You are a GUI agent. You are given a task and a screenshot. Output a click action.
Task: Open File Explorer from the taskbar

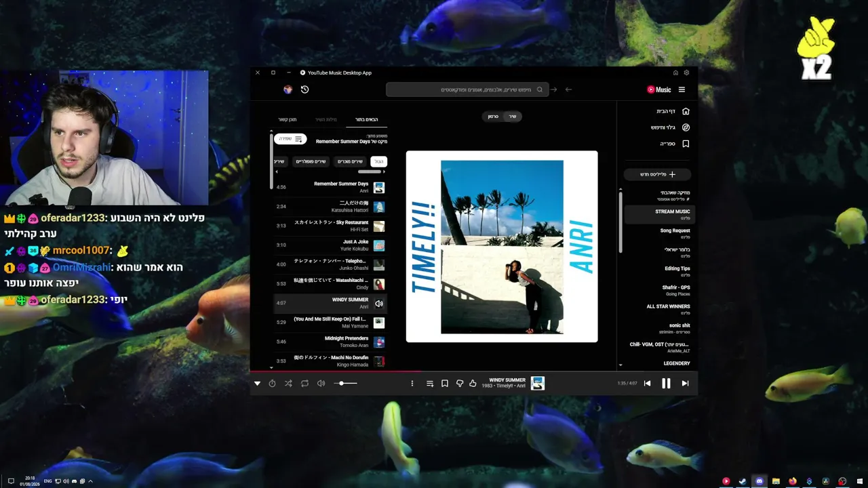coord(776,481)
